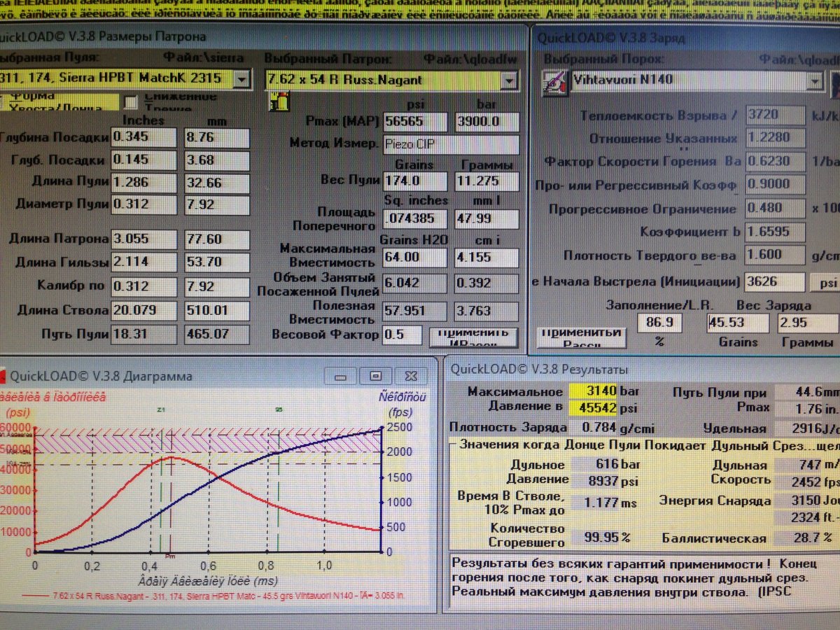Click the Вес Заряда grams field 2.95

click(x=807, y=323)
